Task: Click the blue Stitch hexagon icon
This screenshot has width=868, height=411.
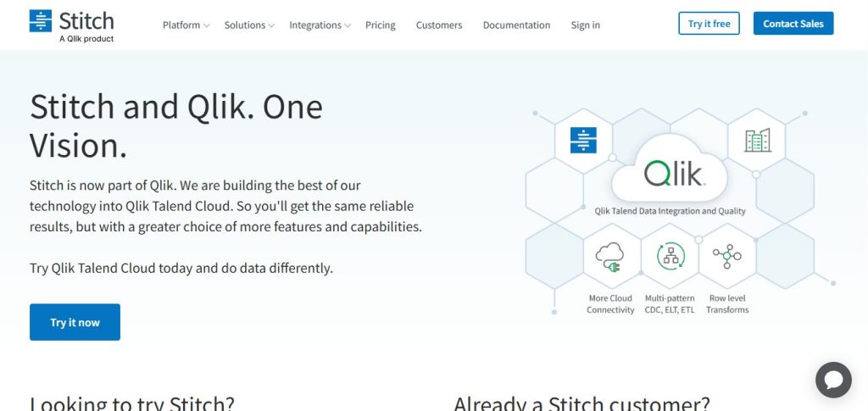Action: point(583,139)
